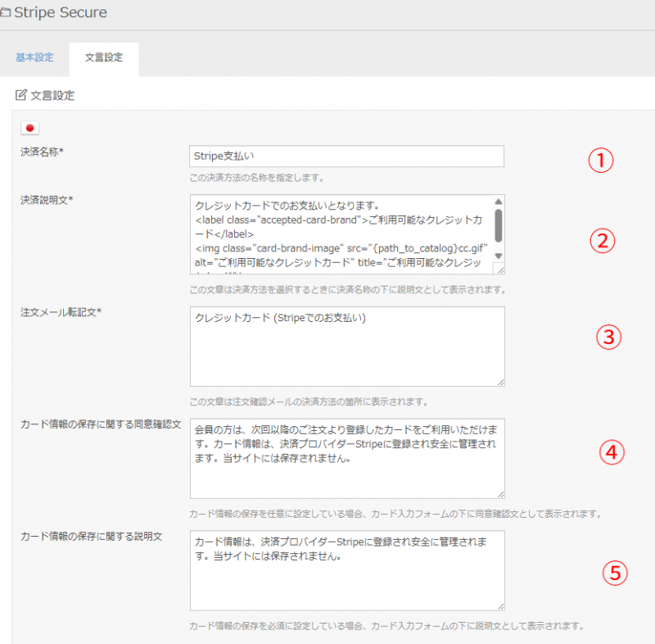Click the Japanese flag language icon
This screenshot has height=644, width=655.
coord(30,127)
